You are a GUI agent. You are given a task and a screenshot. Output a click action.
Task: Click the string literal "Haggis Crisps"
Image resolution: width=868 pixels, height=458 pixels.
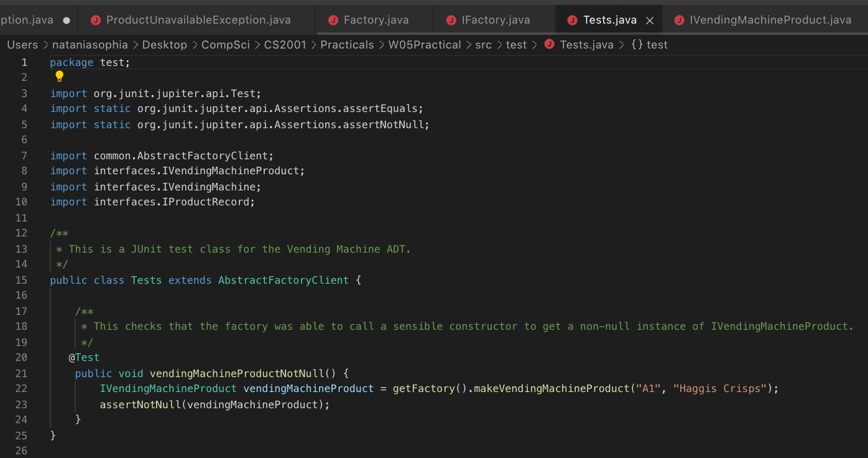coord(720,388)
